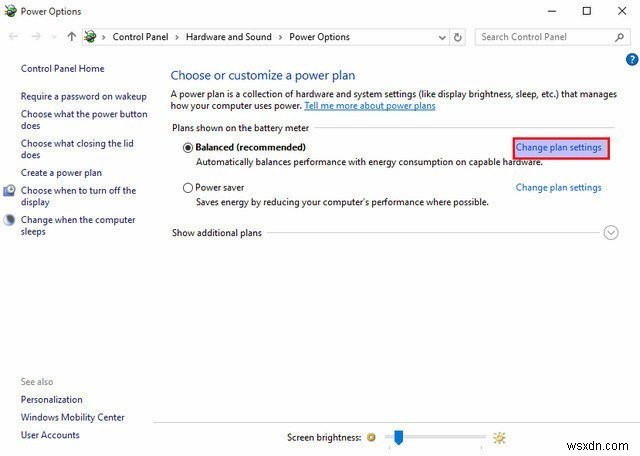Open Windows Mobility Center
This screenshot has width=640, height=456.
click(73, 417)
